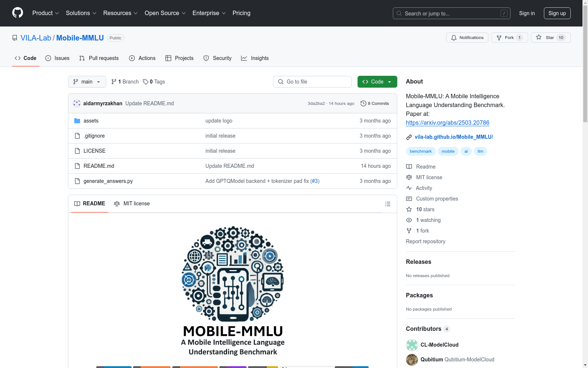Screen dimensions: 588x368
Task: Click the scale icon next to MIT license in About
Action: click(x=409, y=177)
